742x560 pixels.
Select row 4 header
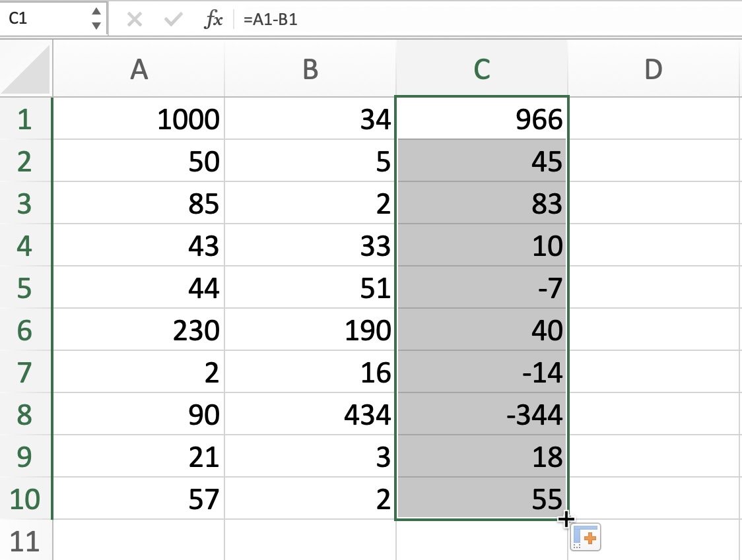[26, 245]
